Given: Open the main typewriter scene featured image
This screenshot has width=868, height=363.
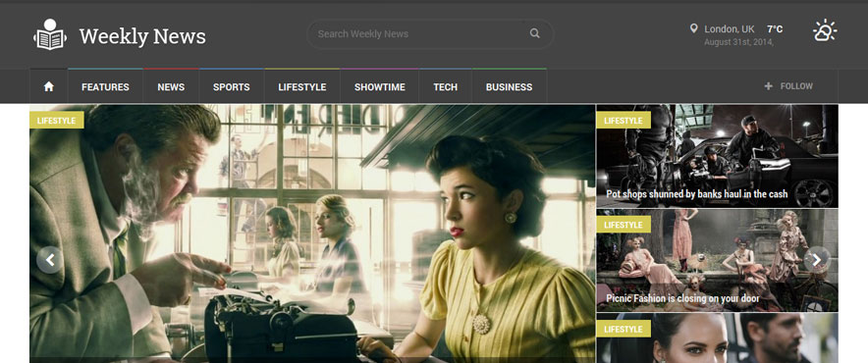Looking at the screenshot, I should [x=312, y=233].
